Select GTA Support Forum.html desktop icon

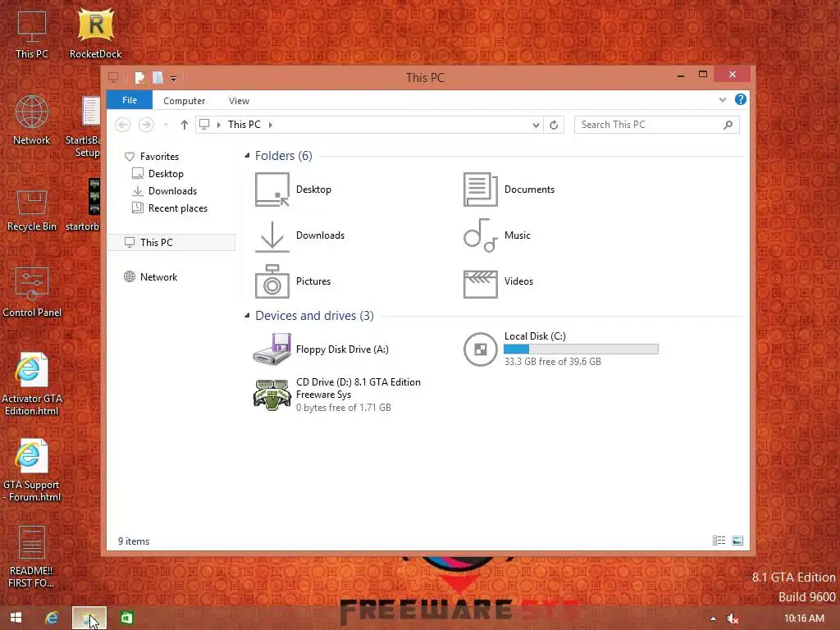32,471
